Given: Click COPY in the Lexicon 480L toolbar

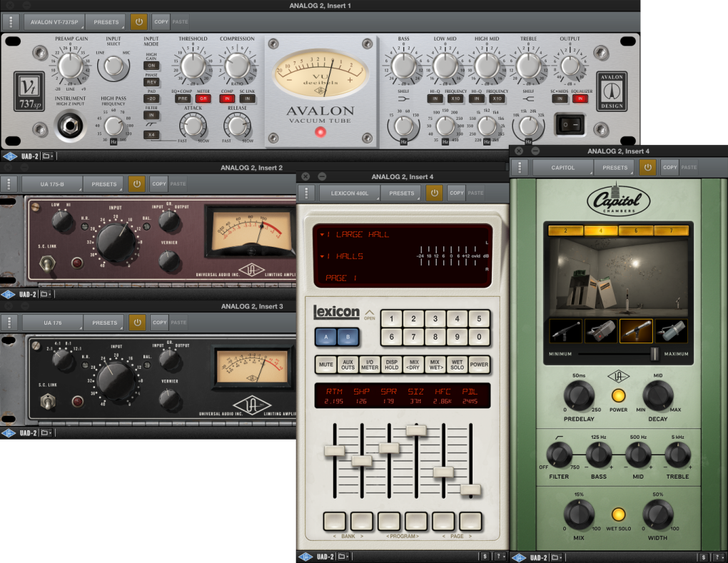Looking at the screenshot, I should coord(456,193).
